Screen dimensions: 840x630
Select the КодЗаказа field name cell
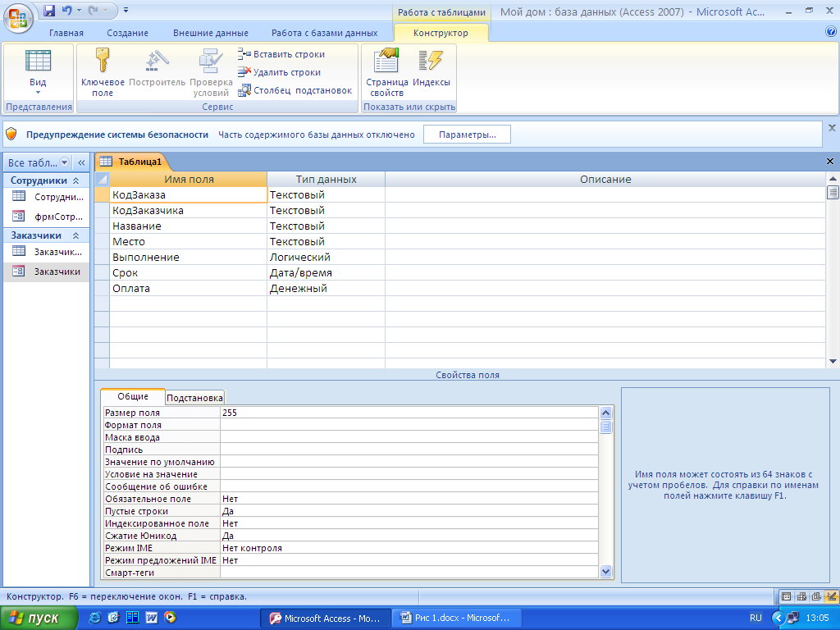click(x=188, y=195)
